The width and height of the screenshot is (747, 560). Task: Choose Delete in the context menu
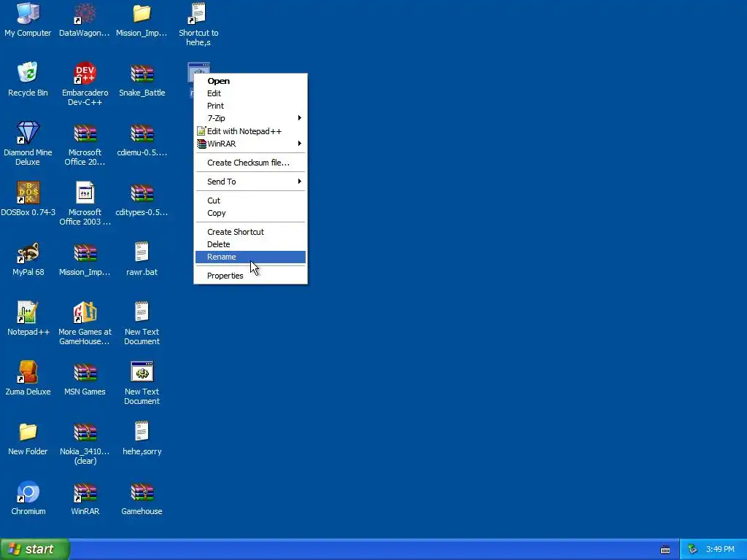coord(251,244)
